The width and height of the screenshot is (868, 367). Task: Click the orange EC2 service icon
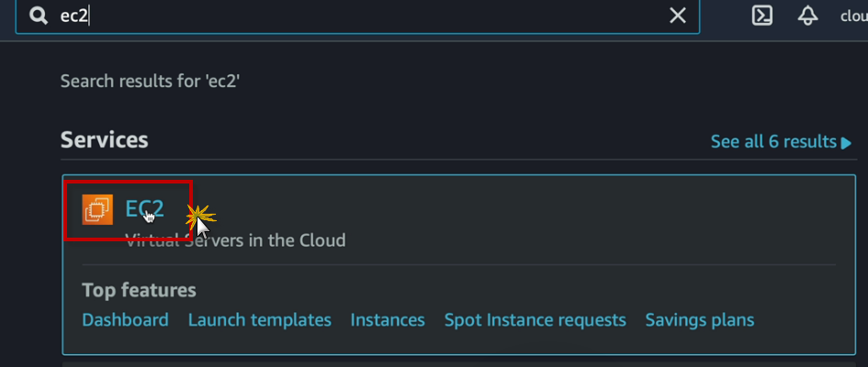(97, 210)
